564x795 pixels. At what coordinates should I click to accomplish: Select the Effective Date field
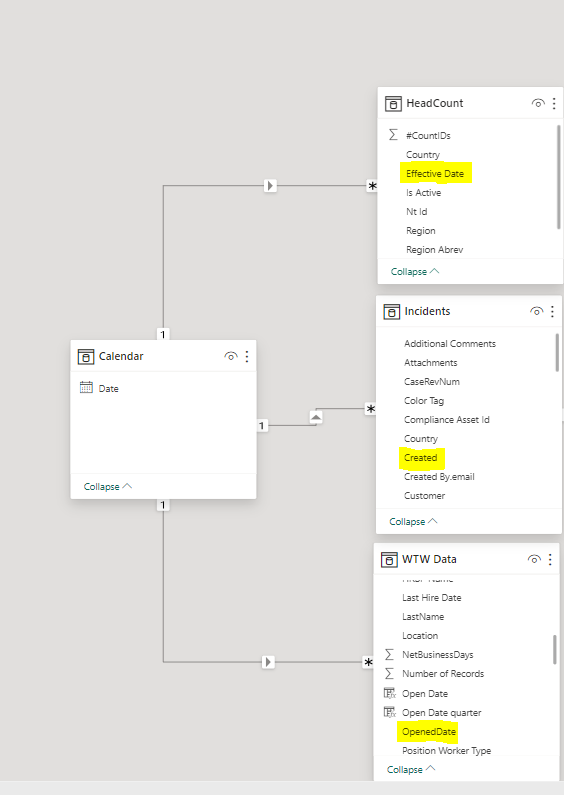435,173
